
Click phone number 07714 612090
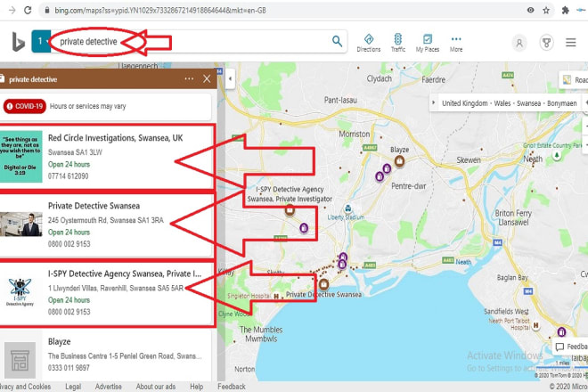69,176
